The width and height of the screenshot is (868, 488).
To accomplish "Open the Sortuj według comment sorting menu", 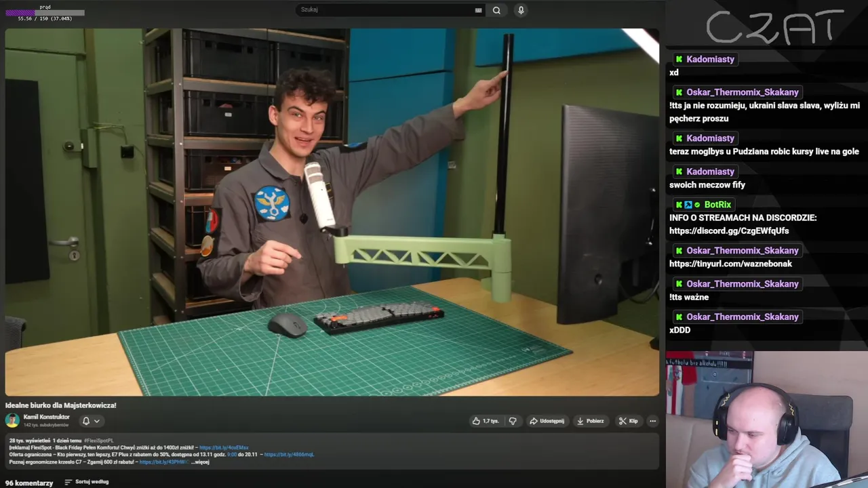I will tap(87, 482).
